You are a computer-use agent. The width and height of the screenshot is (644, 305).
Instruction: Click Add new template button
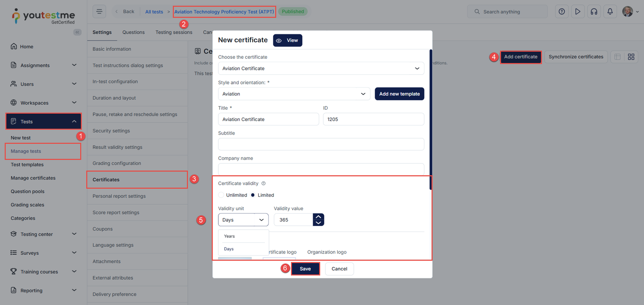(x=399, y=94)
